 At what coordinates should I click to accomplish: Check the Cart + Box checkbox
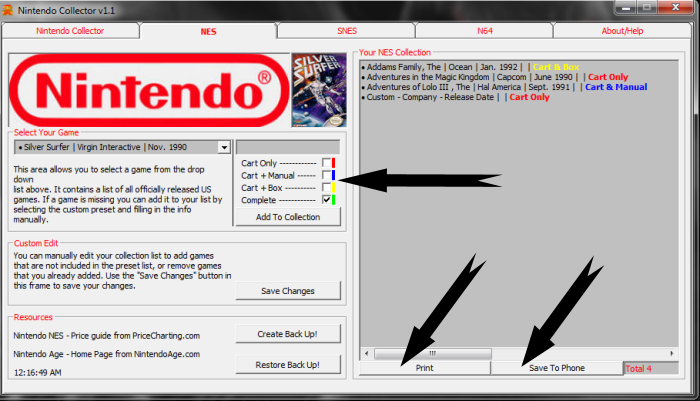click(326, 188)
